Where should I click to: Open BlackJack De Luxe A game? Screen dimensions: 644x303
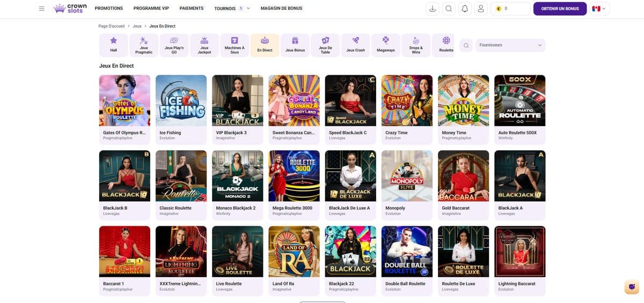[350, 185]
